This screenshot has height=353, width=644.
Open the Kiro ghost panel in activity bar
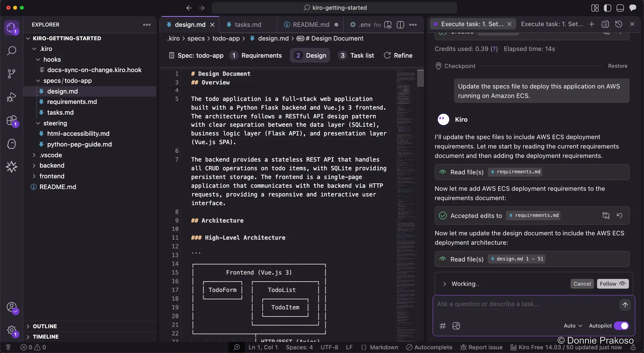click(x=11, y=144)
